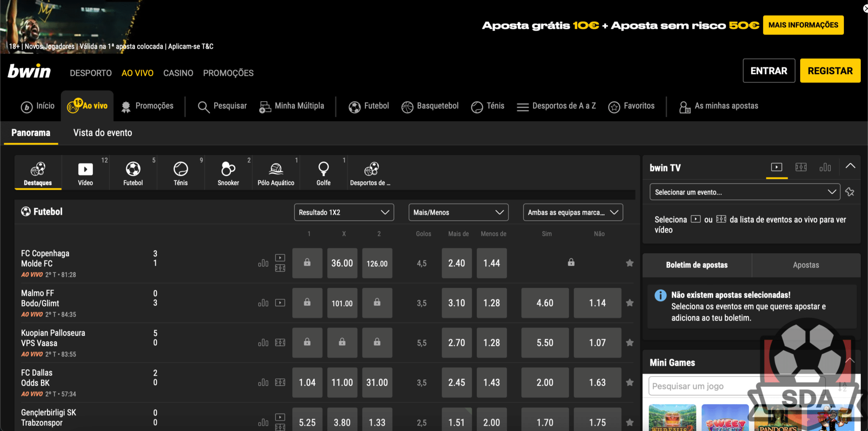This screenshot has width=868, height=431.
Task: Click MAIS INFORMAÇÕES promo button
Action: point(803,25)
